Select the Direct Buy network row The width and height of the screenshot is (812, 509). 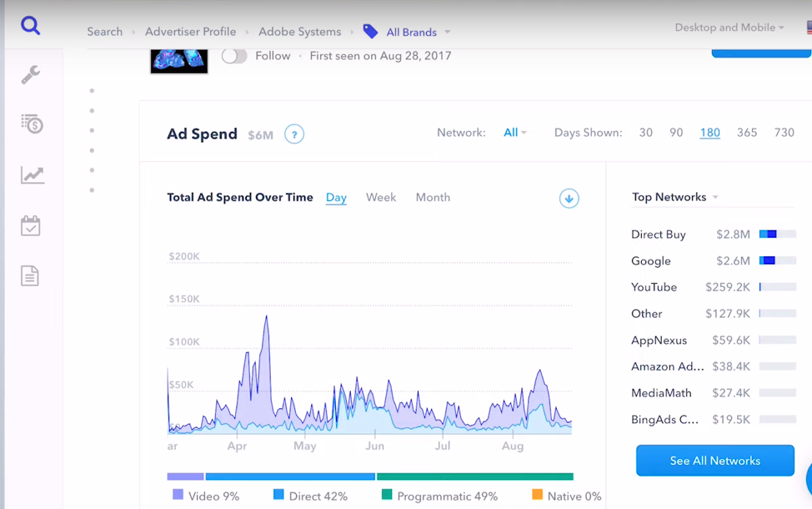(713, 234)
